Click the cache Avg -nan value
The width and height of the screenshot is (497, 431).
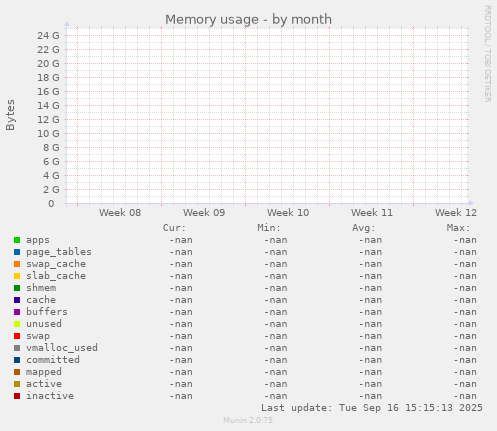click(x=370, y=300)
